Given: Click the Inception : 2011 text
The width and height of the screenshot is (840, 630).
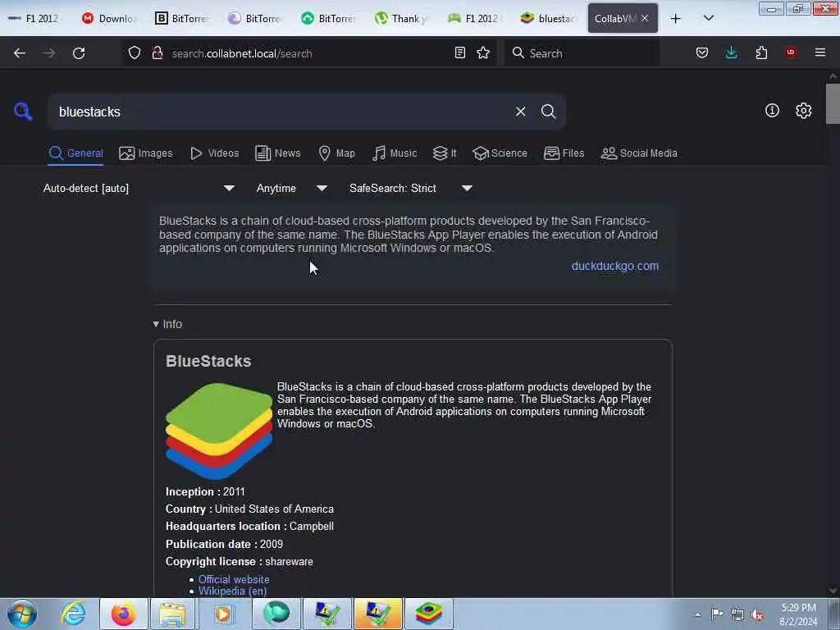Looking at the screenshot, I should tap(205, 492).
